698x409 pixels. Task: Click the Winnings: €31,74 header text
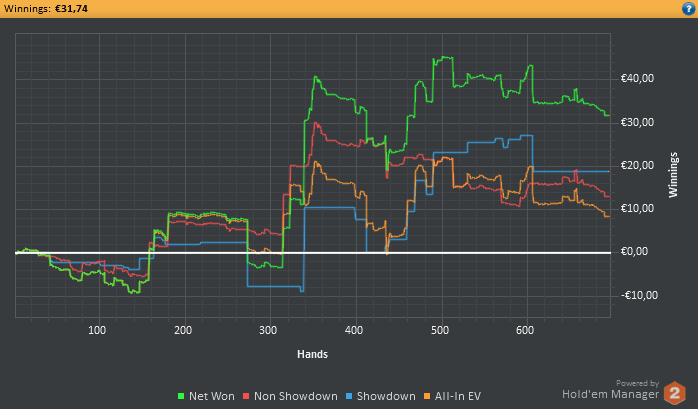46,8
